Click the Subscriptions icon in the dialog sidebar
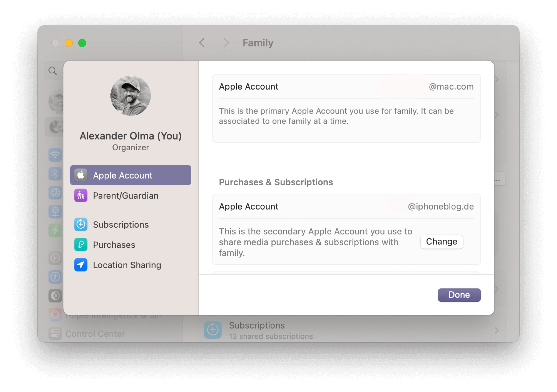Image resolution: width=557 pixels, height=392 pixels. click(x=81, y=224)
